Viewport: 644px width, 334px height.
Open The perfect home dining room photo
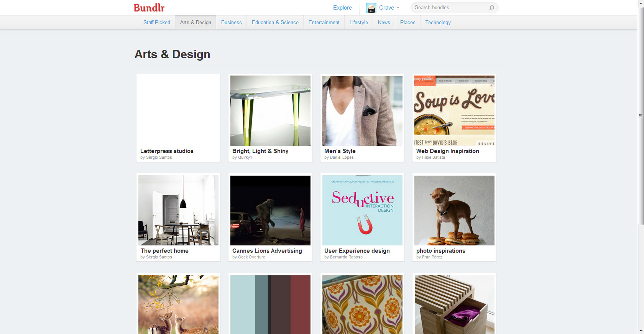pos(178,210)
